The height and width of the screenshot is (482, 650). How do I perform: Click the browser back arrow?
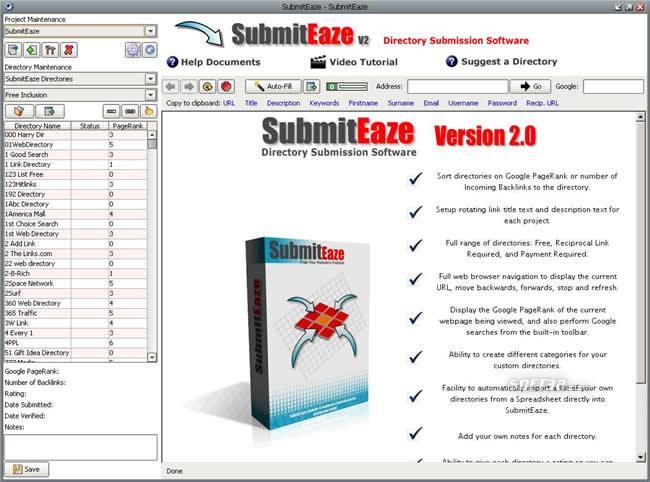point(170,87)
